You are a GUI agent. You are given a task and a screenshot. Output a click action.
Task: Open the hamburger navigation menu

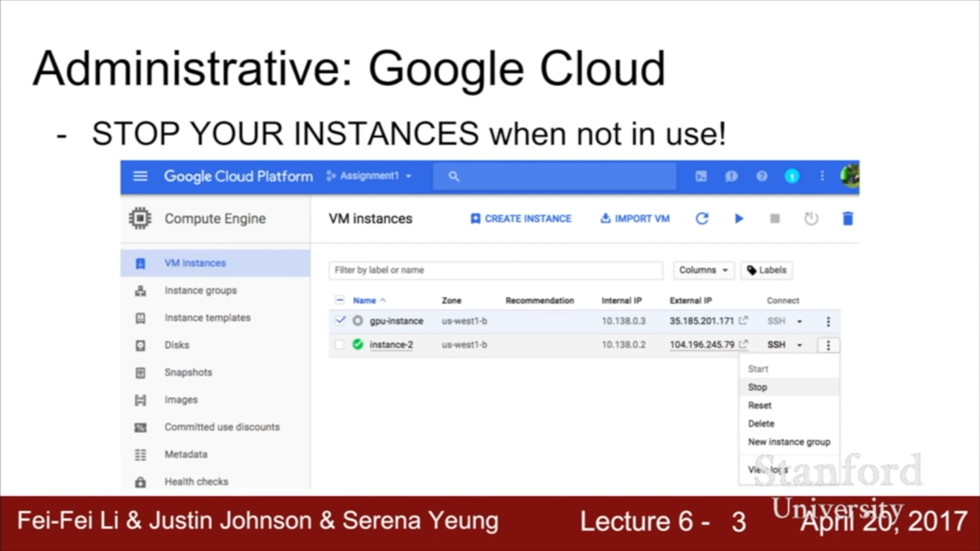pos(140,176)
